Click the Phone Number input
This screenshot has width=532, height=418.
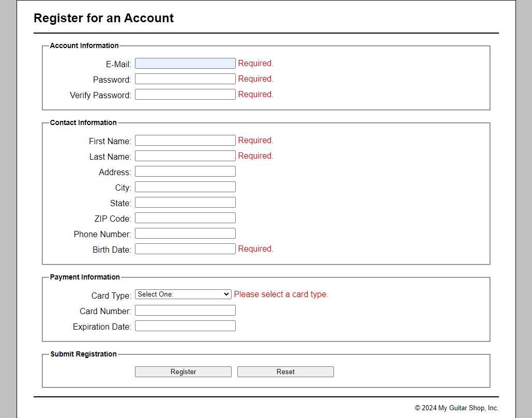[185, 234]
